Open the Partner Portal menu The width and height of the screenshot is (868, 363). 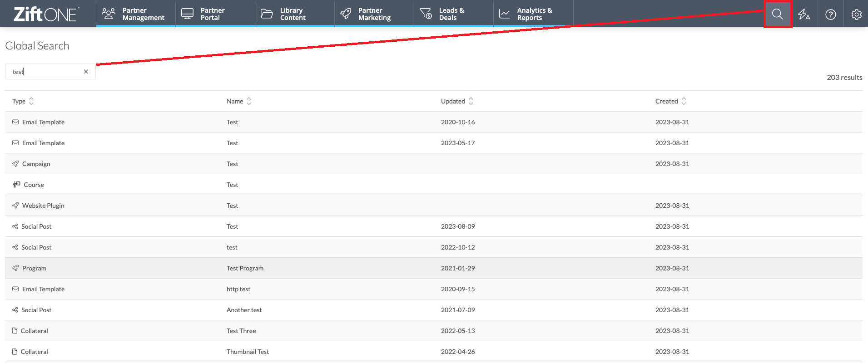(x=215, y=14)
